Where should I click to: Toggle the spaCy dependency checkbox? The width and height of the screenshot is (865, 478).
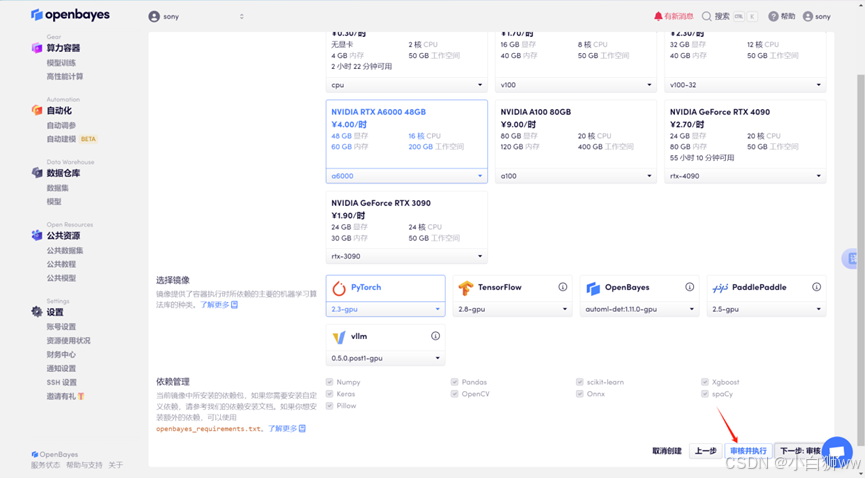tap(705, 394)
